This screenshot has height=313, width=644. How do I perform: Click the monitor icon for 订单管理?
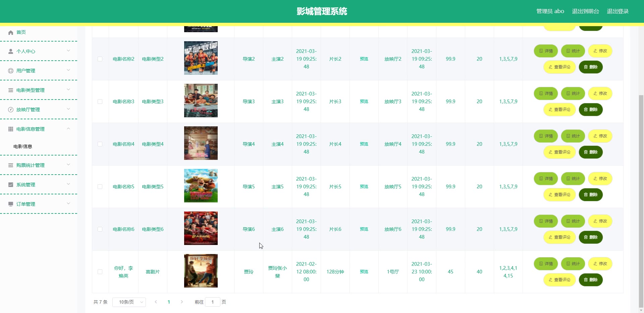coord(11,204)
